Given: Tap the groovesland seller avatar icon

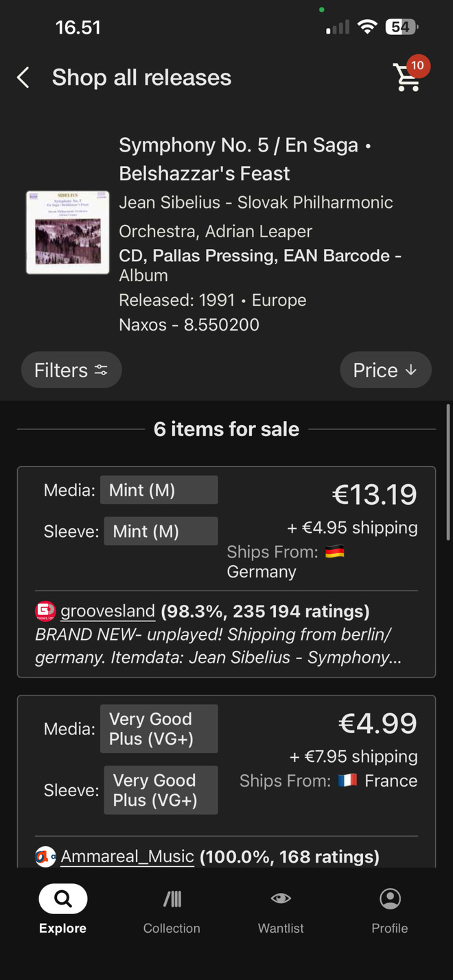Looking at the screenshot, I should click(x=46, y=611).
